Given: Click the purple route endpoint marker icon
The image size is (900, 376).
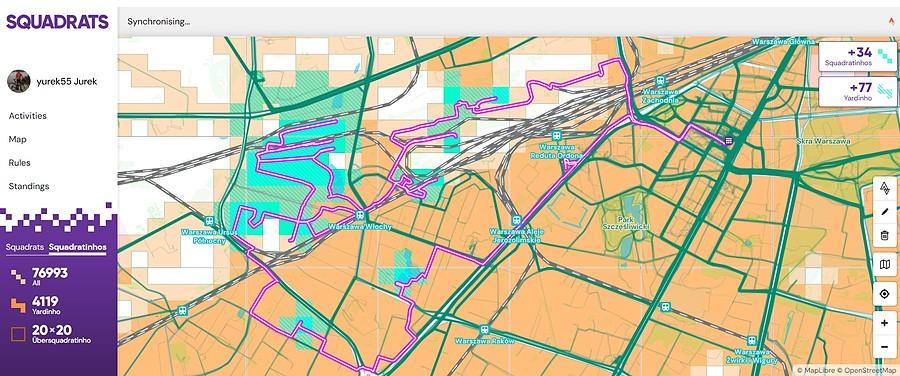Looking at the screenshot, I should 728,140.
